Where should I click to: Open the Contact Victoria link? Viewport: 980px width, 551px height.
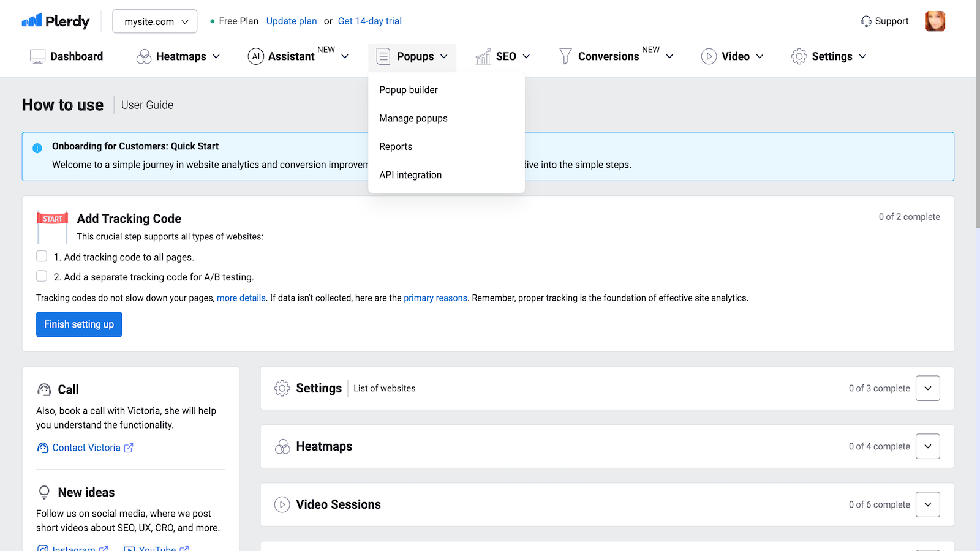[x=86, y=448]
